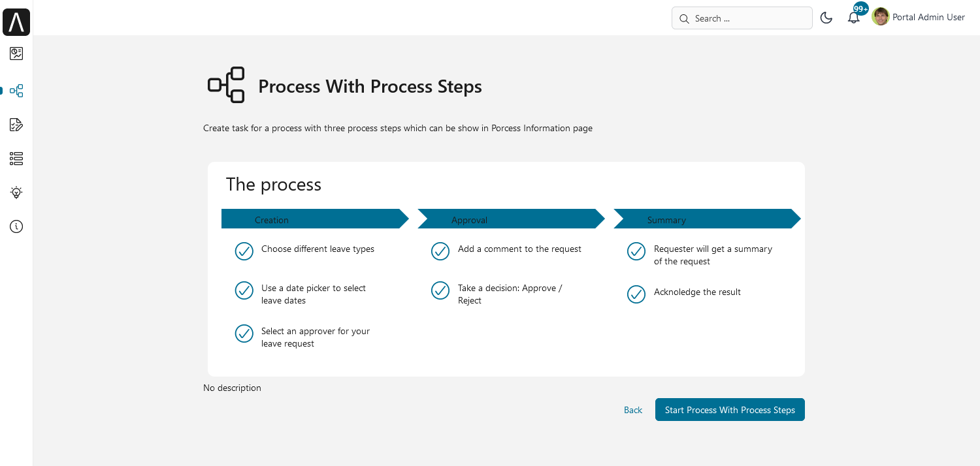Viewport: 980px width, 466px height.
Task: Click checkmark beside Add a comment
Action: click(x=440, y=251)
